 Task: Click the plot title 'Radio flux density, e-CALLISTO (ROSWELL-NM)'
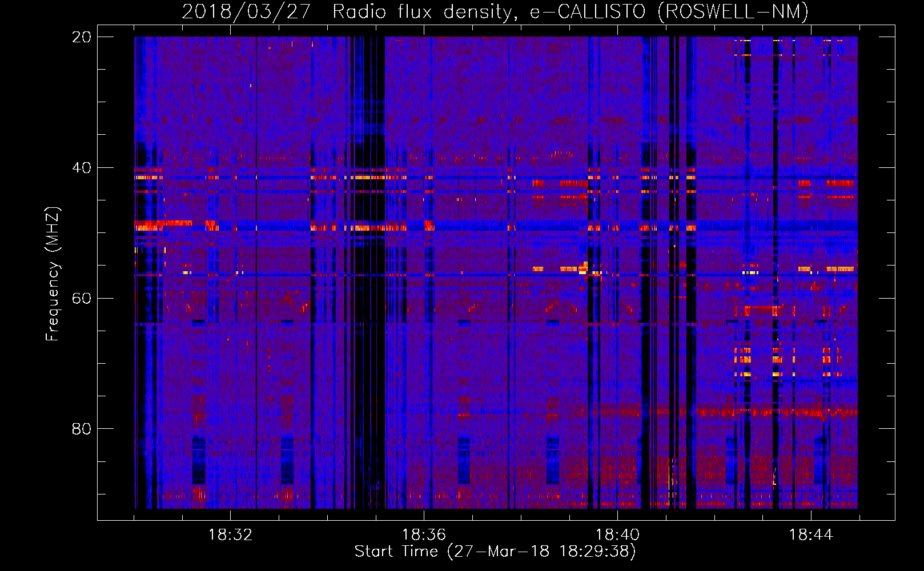tap(571, 12)
